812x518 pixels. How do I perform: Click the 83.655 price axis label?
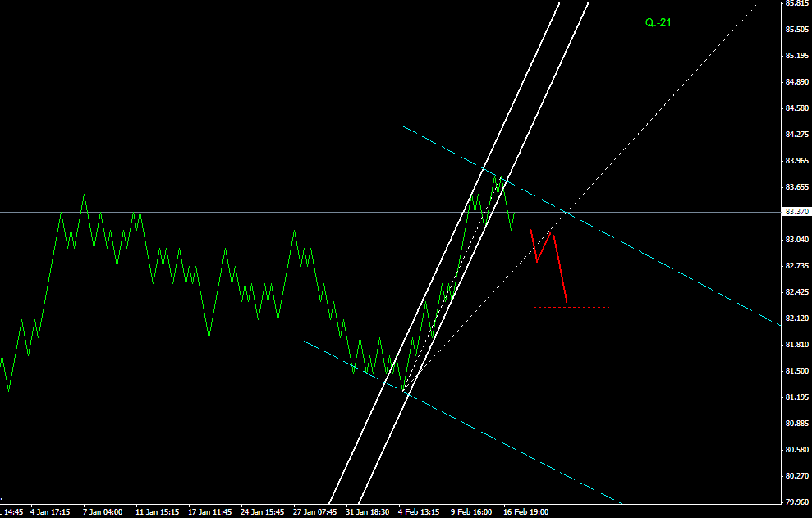[x=797, y=187]
